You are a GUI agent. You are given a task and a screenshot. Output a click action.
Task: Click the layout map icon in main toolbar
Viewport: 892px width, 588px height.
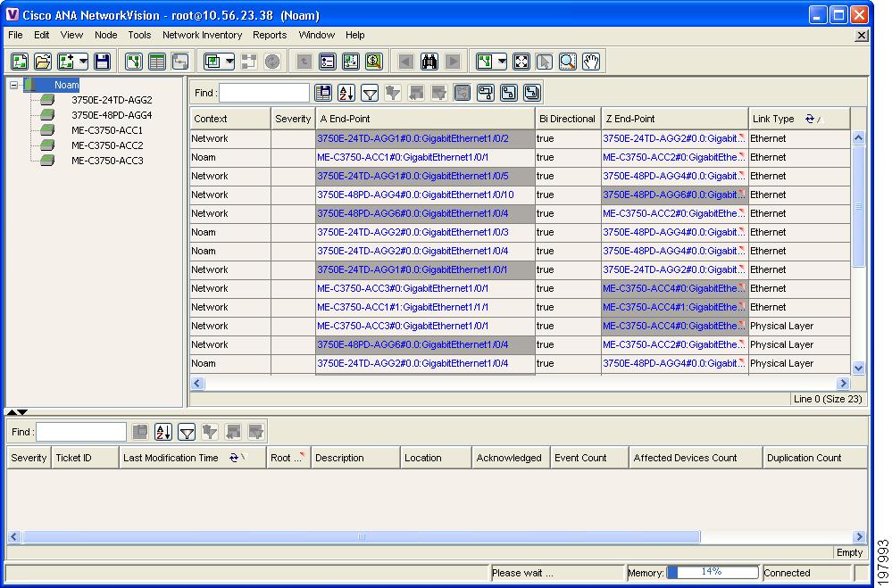[x=485, y=62]
